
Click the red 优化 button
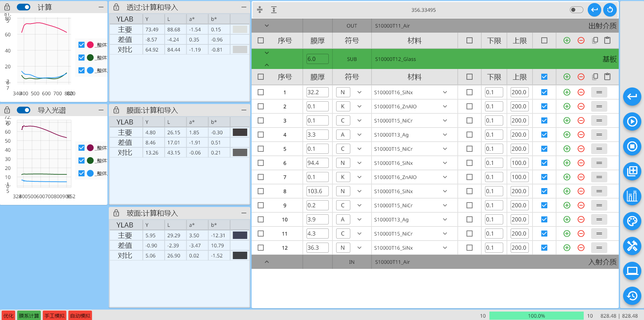pyautogui.click(x=8, y=316)
